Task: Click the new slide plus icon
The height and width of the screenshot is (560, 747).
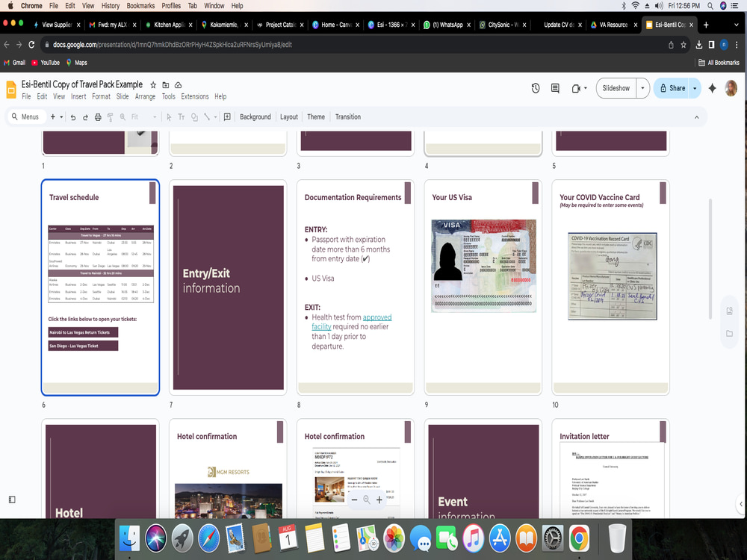Action: tap(52, 117)
